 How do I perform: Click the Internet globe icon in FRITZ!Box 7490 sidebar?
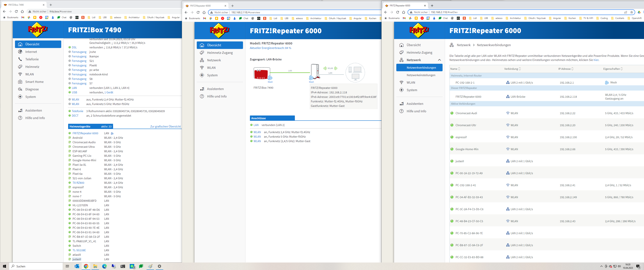pos(20,52)
